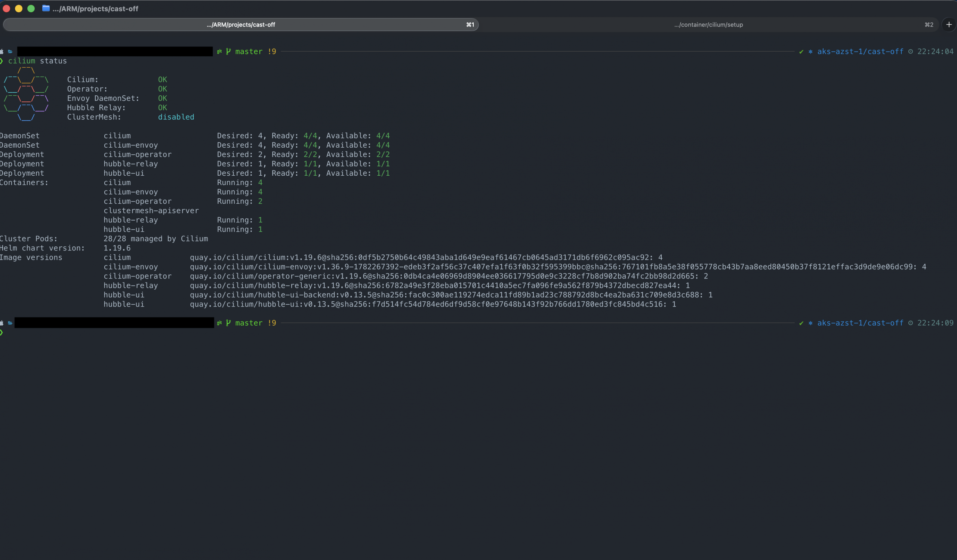Zoom the window with green button
Viewport: 957px width, 560px height.
pyautogui.click(x=31, y=8)
